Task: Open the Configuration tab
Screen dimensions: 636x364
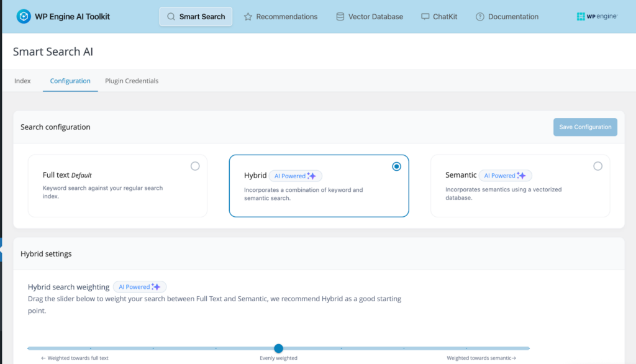Action: tap(70, 81)
